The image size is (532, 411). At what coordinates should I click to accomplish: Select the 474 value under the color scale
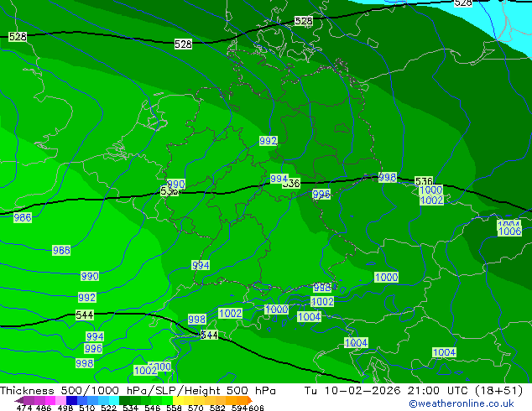(x=24, y=408)
